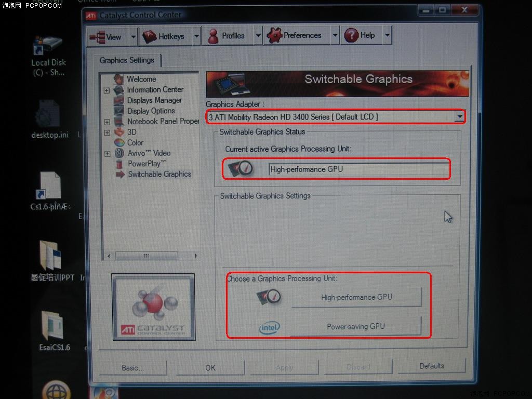532x399 pixels.
Task: Choose the Power-saving GPU button
Action: click(355, 326)
